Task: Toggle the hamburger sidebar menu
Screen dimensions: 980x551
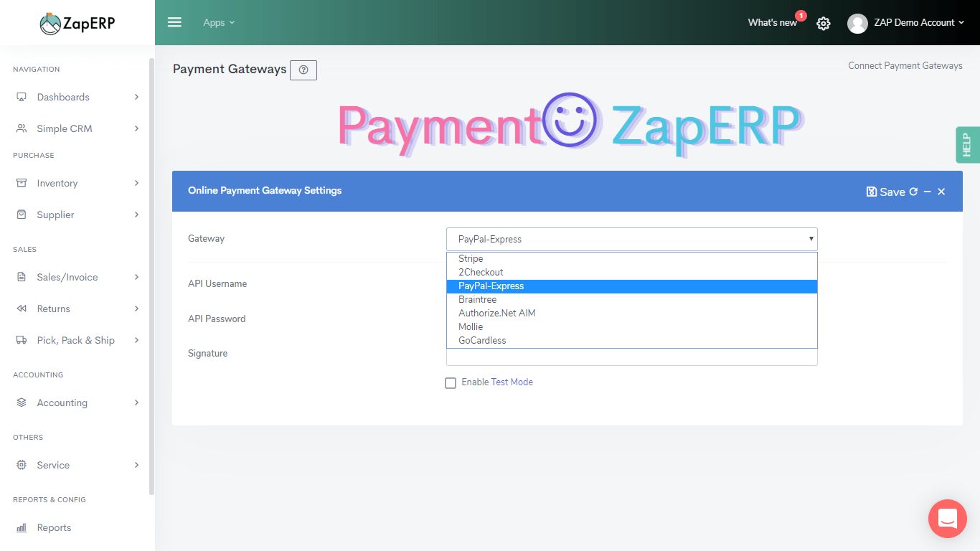Action: 174,22
